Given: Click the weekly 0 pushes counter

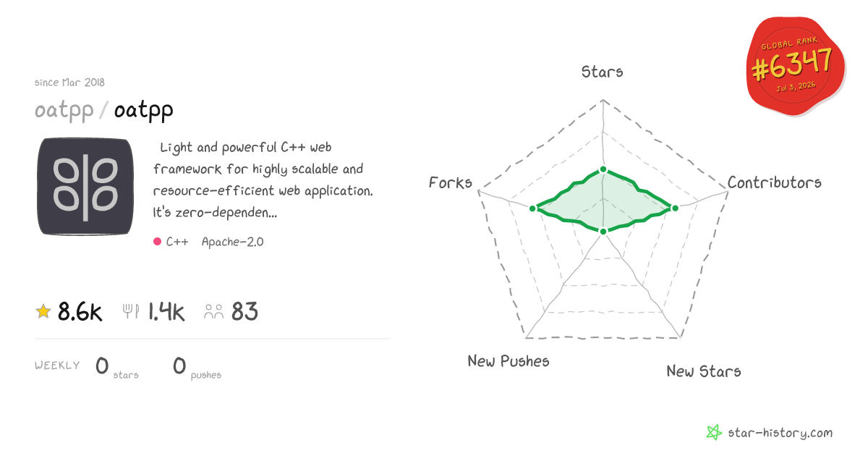Looking at the screenshot, I should tap(197, 368).
